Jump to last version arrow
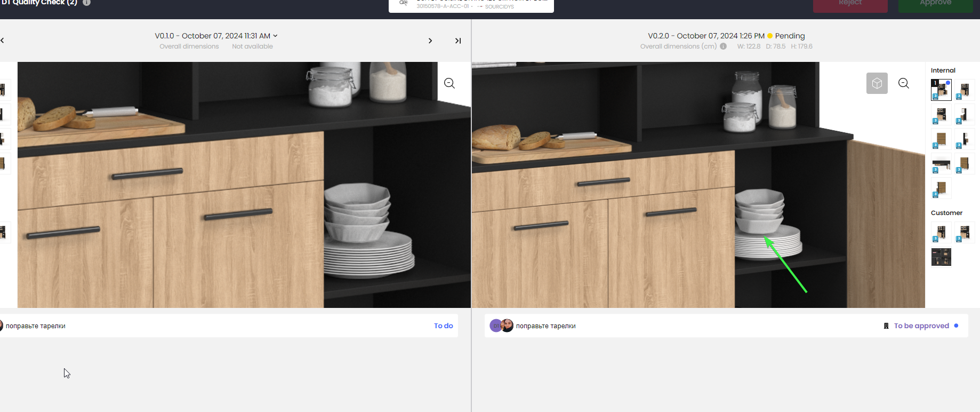This screenshot has width=980, height=412. click(457, 41)
